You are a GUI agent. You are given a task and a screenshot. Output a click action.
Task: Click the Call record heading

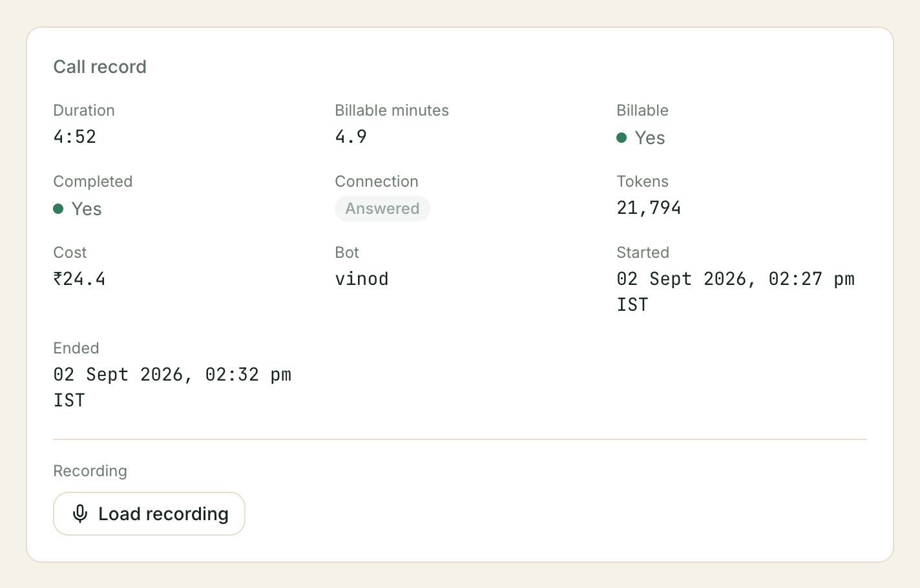[x=100, y=67]
